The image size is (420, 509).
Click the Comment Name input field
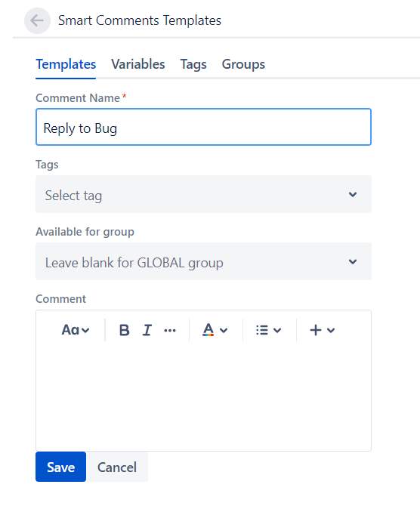[x=203, y=127]
